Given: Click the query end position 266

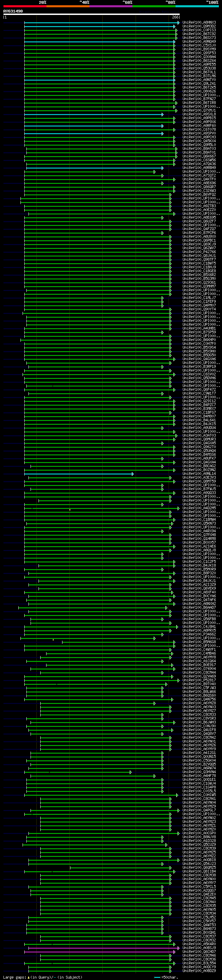Looking at the screenshot, I should coord(175,17).
